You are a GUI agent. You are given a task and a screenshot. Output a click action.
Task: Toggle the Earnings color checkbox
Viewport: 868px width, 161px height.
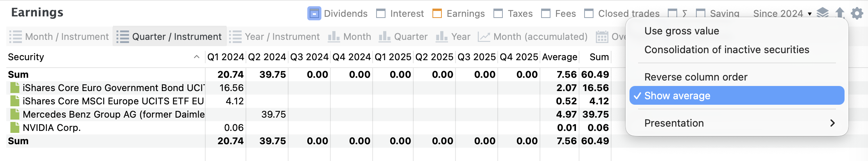[437, 14]
